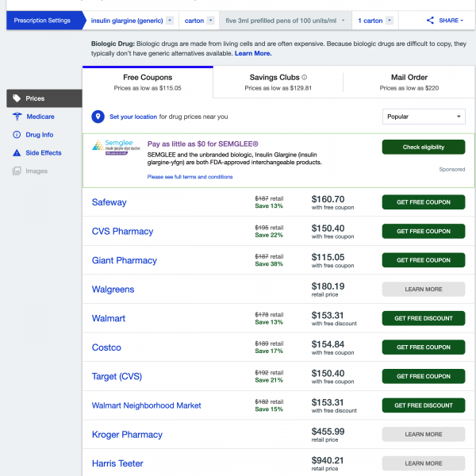Click the Images icon in sidebar

(17, 171)
